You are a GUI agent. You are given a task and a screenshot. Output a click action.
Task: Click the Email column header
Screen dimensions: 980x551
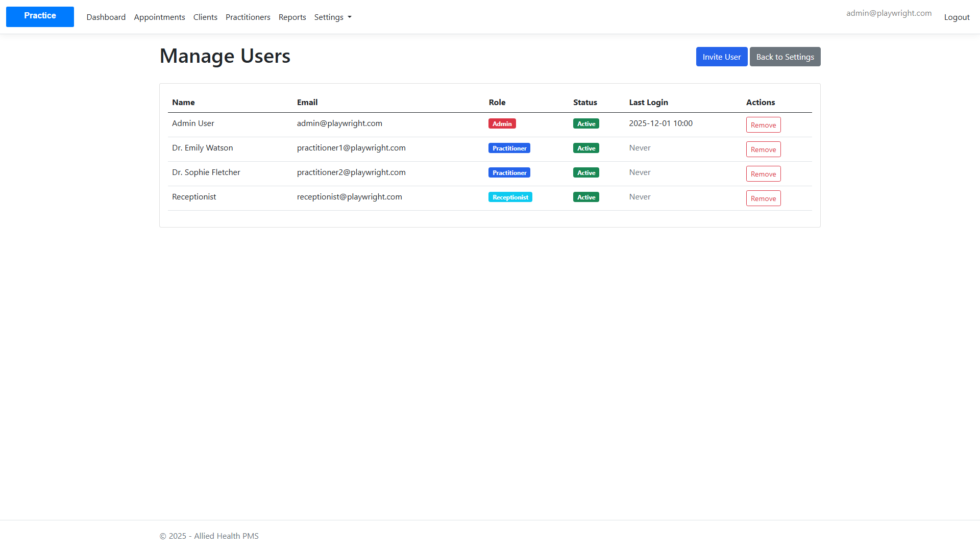pyautogui.click(x=307, y=103)
